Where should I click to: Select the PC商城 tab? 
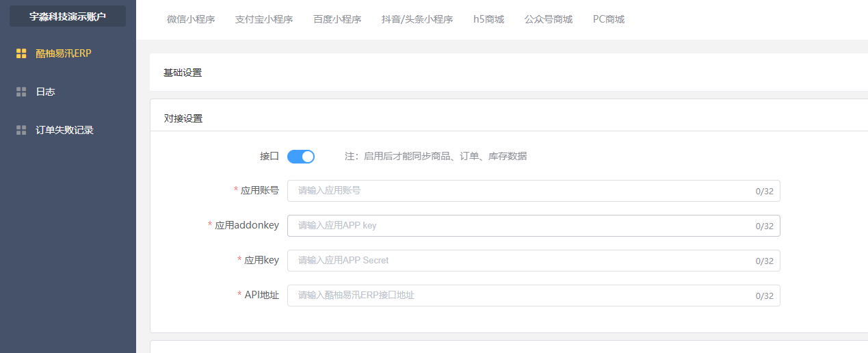click(609, 19)
